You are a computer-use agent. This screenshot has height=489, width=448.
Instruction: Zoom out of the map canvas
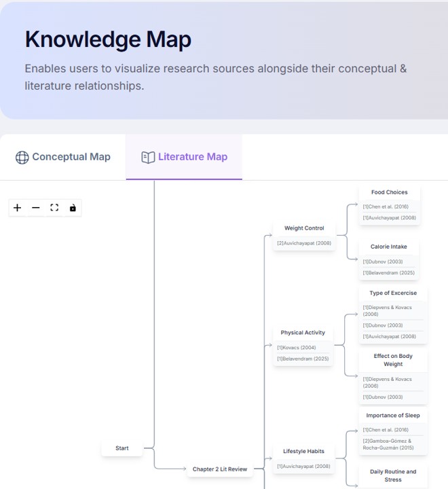coord(36,208)
